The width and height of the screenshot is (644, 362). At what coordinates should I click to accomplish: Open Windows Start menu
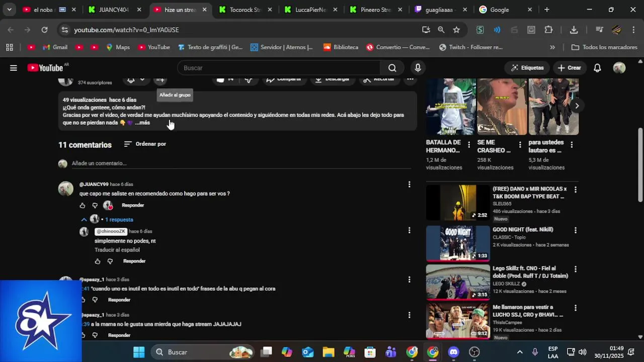(139, 352)
